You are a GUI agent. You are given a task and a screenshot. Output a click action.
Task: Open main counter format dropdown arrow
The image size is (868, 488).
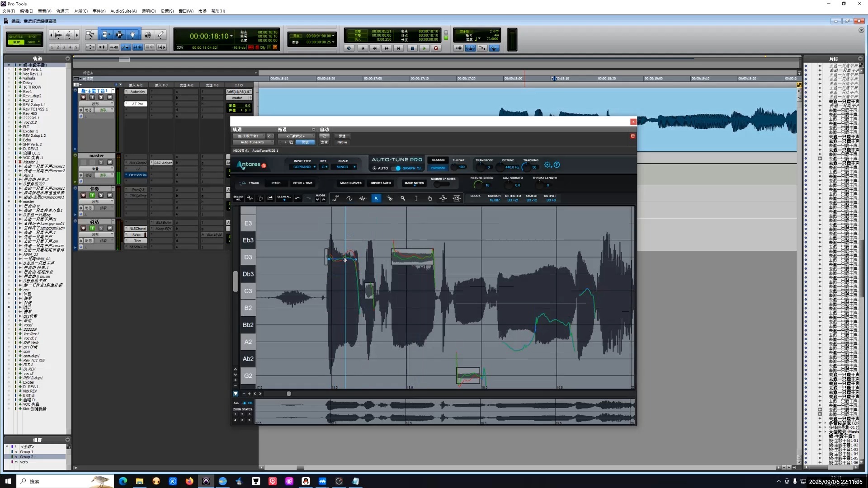[x=231, y=36]
